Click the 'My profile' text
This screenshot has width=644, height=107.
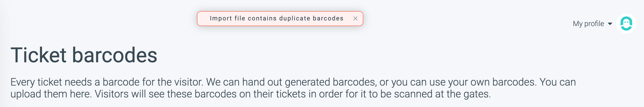click(588, 24)
